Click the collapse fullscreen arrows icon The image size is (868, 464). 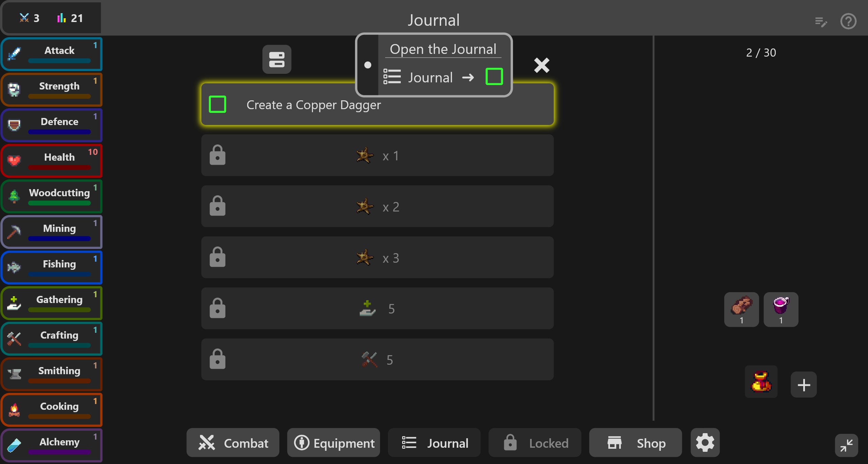pyautogui.click(x=846, y=445)
